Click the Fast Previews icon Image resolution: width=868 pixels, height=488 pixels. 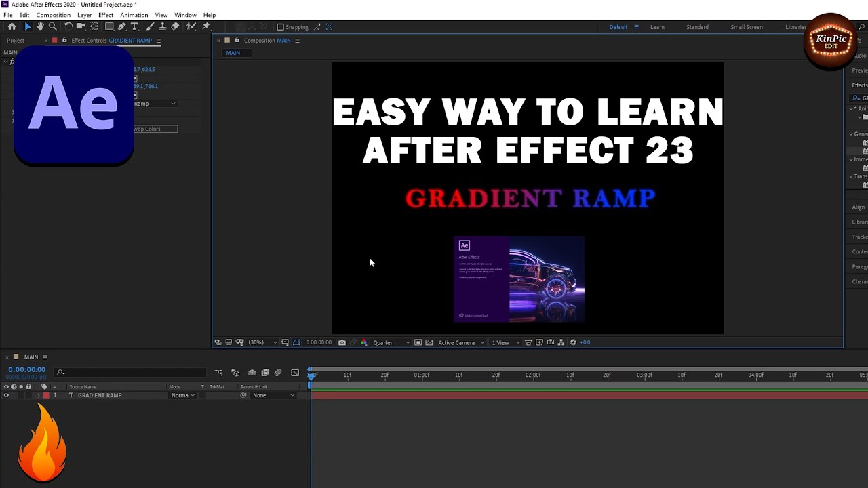tap(539, 342)
